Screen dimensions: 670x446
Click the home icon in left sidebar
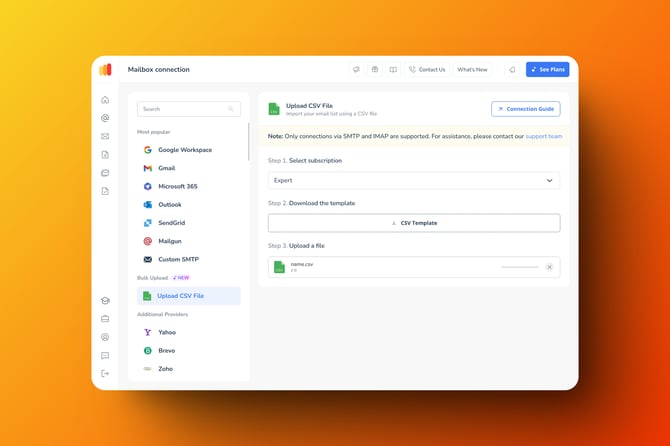105,100
